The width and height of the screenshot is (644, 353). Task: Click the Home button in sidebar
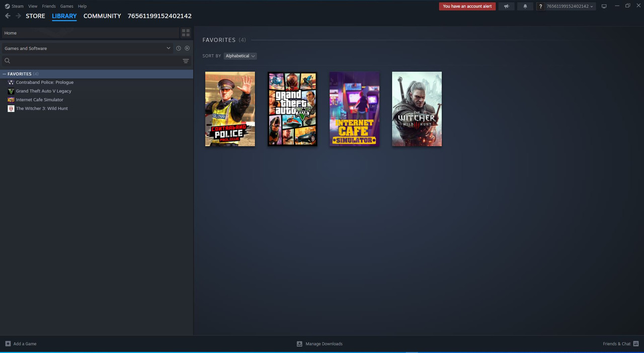point(90,33)
